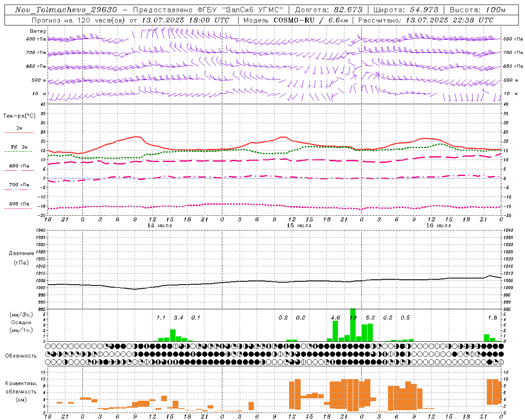Click the 'Тем-ра(°C)' temperature label
Image resolution: width=525 pixels, height=420 pixels.
coord(19,116)
